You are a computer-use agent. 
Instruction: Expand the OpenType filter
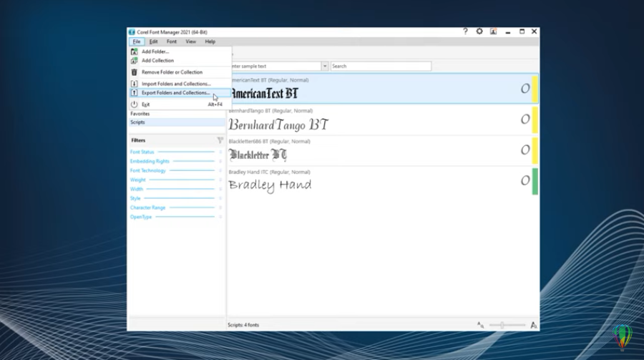(177, 217)
